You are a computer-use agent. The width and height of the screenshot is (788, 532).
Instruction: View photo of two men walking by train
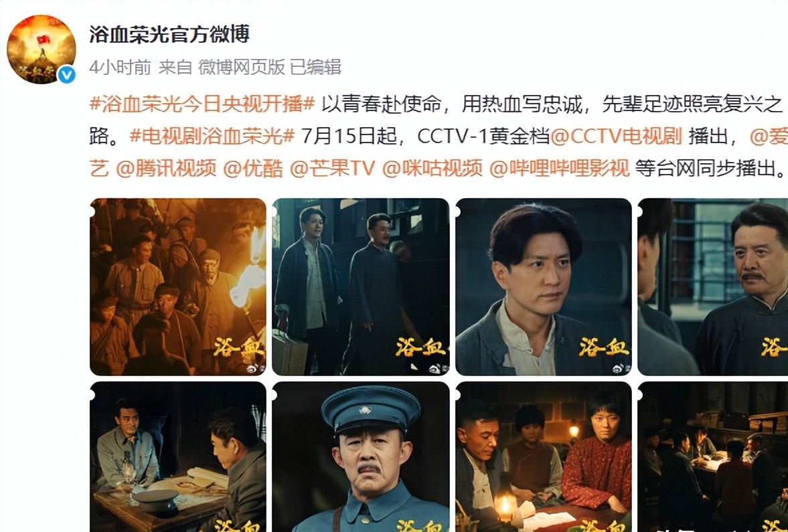pos(360,287)
